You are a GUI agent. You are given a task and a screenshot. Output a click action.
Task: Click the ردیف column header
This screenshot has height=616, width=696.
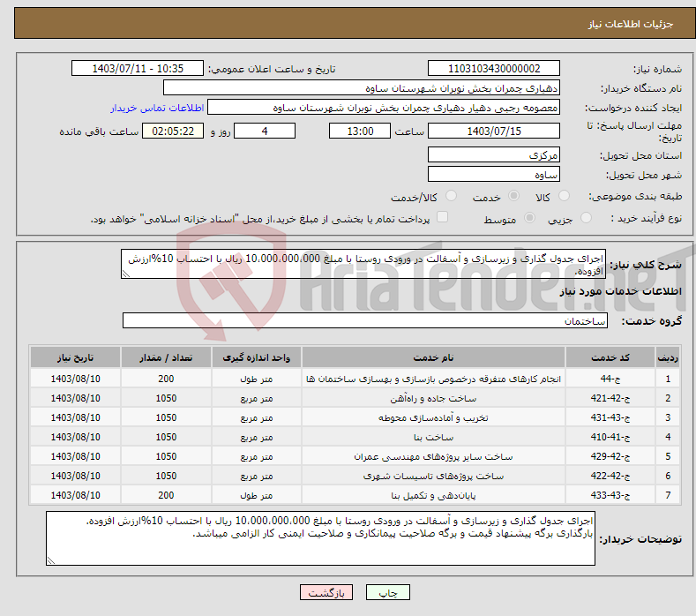pyautogui.click(x=668, y=357)
